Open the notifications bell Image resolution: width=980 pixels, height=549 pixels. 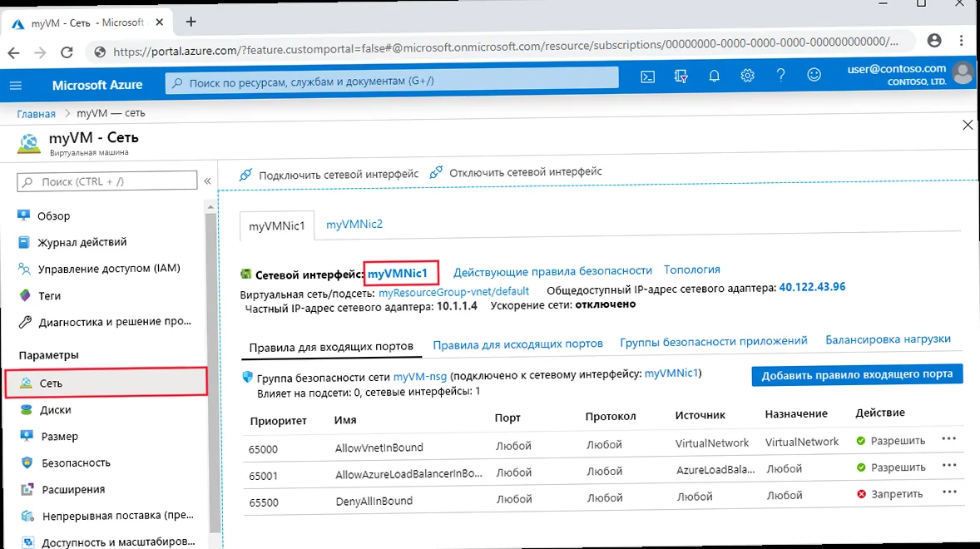[x=714, y=76]
